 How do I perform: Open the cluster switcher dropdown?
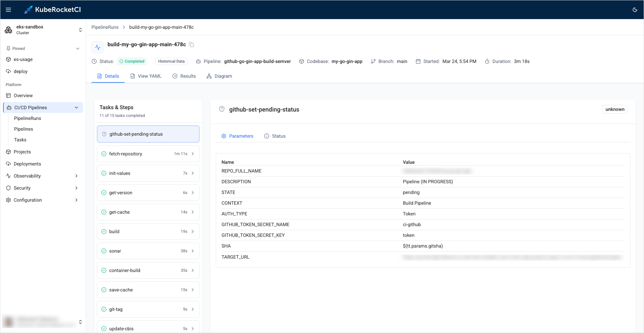click(80, 30)
